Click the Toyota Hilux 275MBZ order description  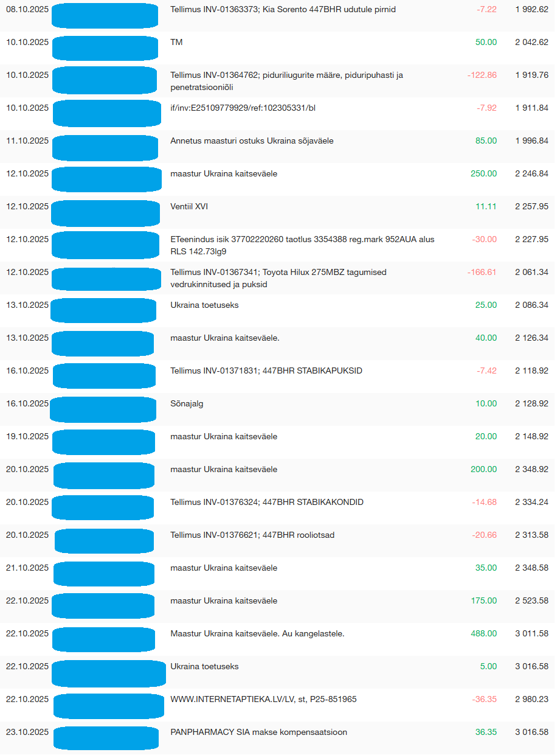tap(278, 278)
